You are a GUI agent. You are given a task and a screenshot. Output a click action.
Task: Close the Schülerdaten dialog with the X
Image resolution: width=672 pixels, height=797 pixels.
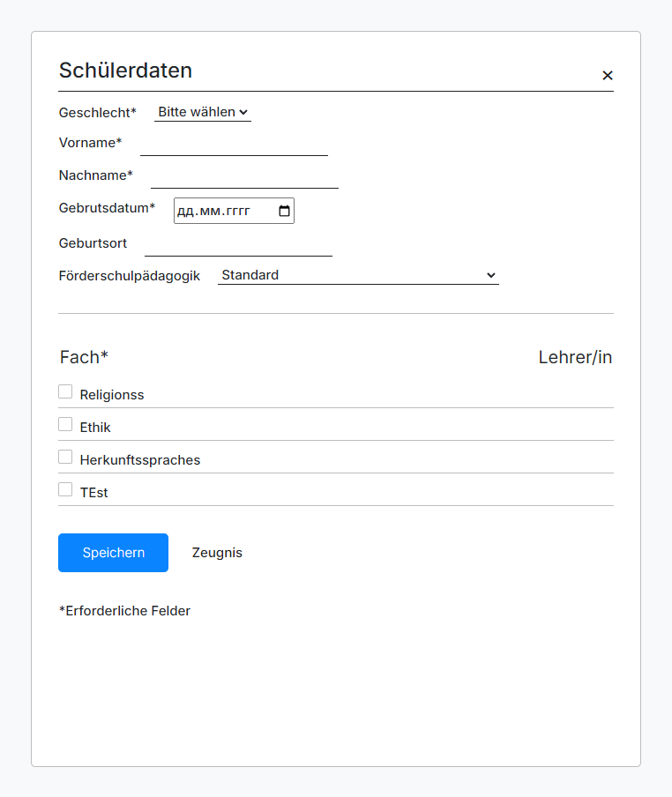[x=607, y=76]
